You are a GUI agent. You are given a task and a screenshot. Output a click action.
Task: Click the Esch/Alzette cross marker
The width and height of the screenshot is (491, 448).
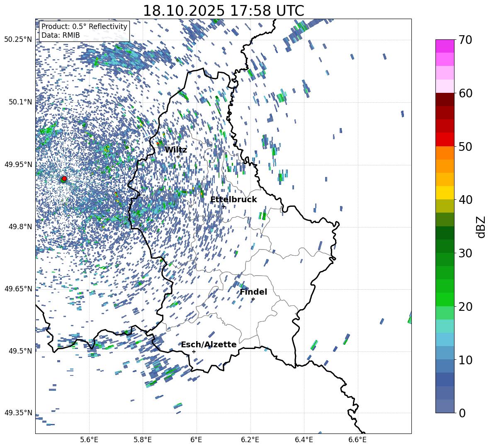(194, 351)
